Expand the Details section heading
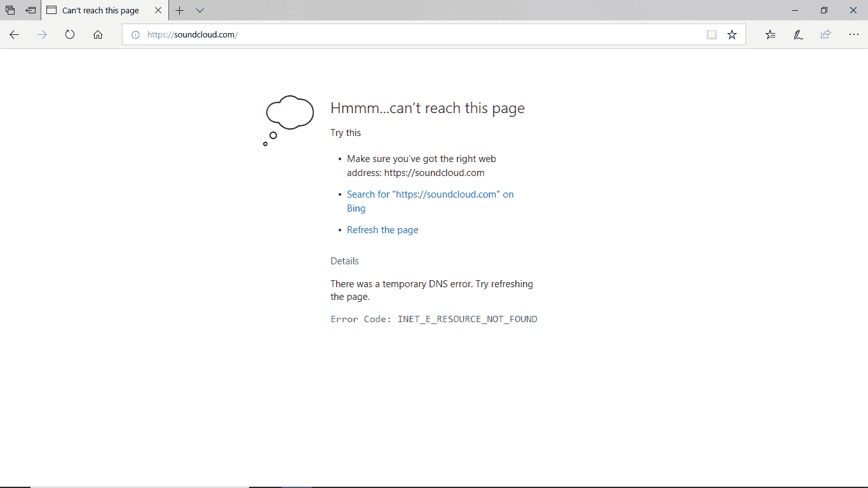Screen dimensions: 868x488 (x=344, y=261)
